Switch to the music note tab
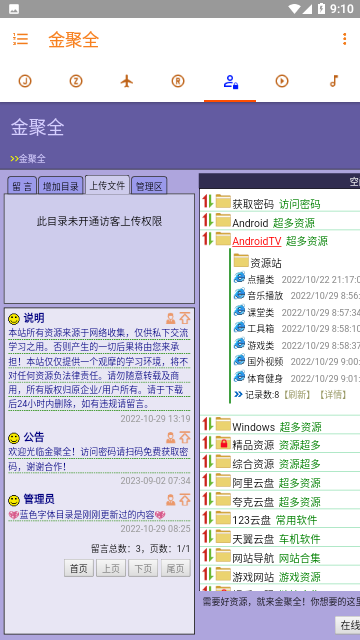 coord(334,81)
